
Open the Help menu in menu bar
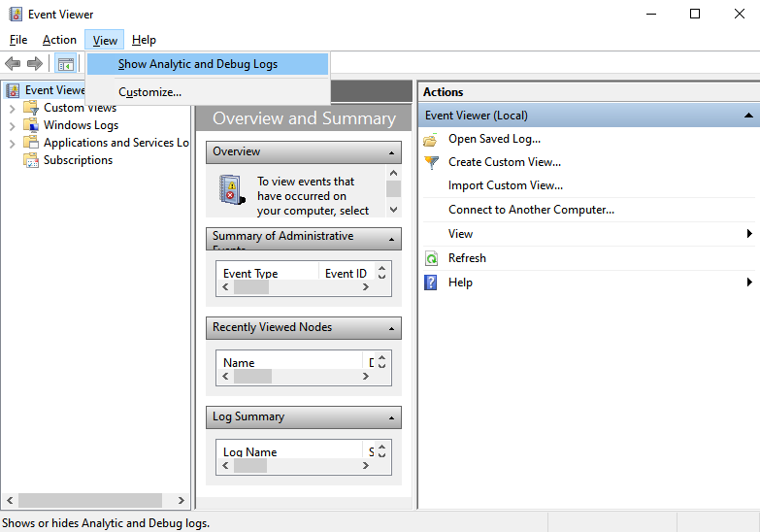(144, 40)
